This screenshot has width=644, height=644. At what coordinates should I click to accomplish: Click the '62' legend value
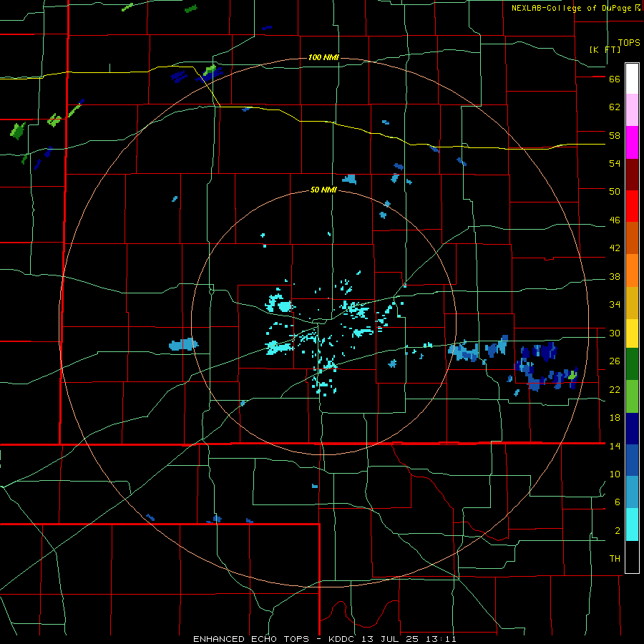click(615, 107)
